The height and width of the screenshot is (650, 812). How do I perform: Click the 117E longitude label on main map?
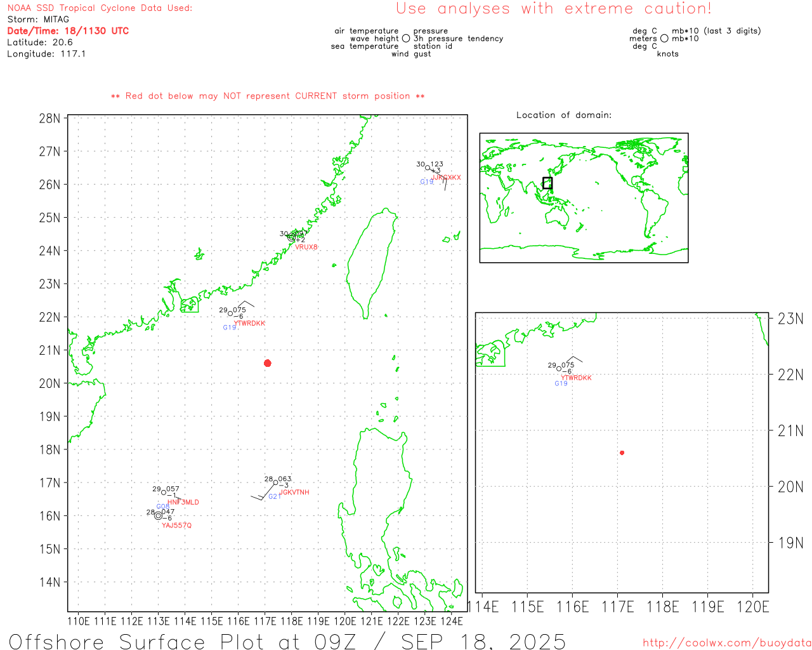click(x=265, y=621)
